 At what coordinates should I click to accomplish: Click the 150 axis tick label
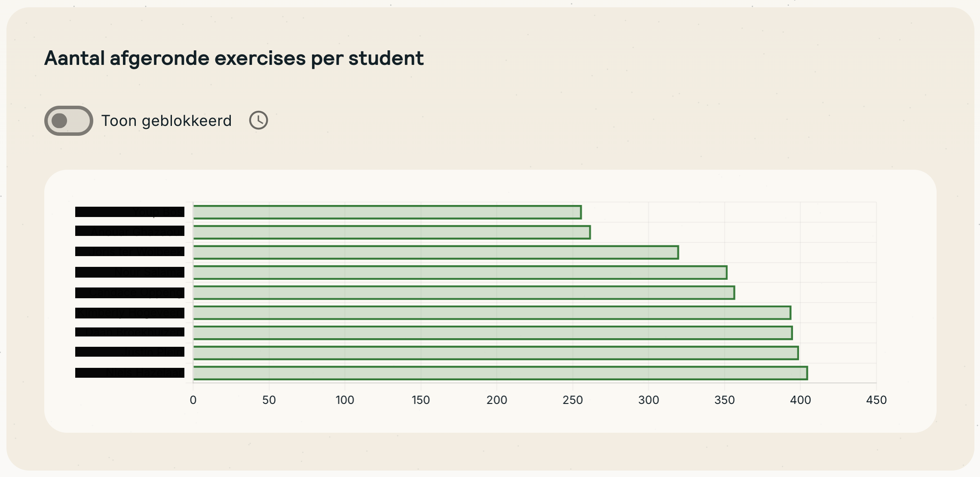coord(421,400)
